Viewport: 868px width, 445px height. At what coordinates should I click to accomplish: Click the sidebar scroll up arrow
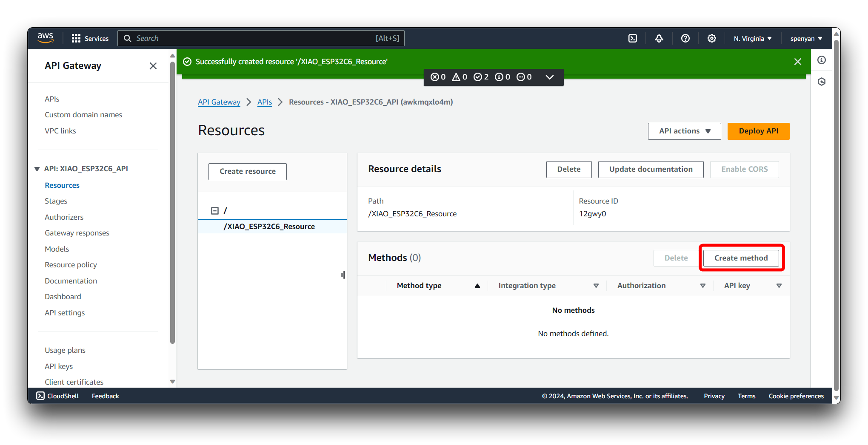coord(172,56)
